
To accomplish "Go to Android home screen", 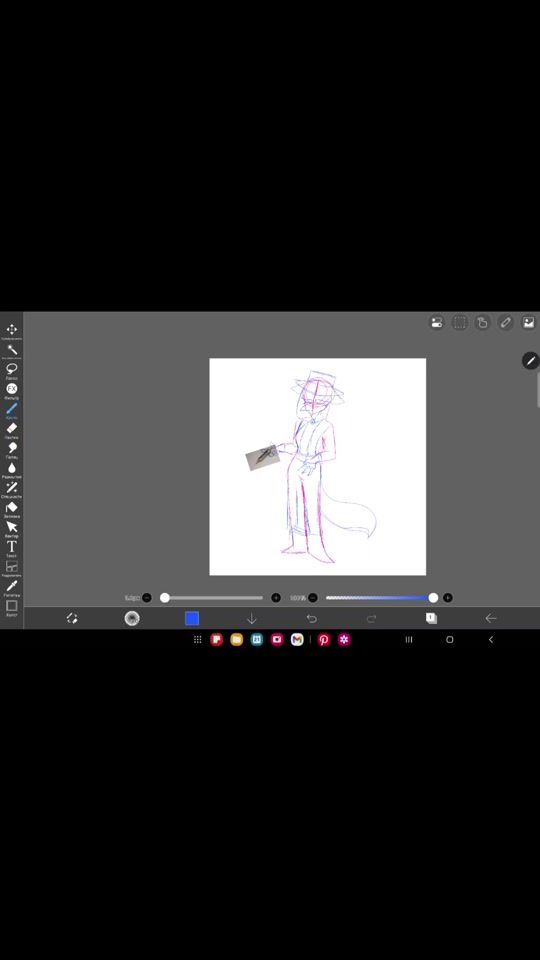I will click(449, 639).
